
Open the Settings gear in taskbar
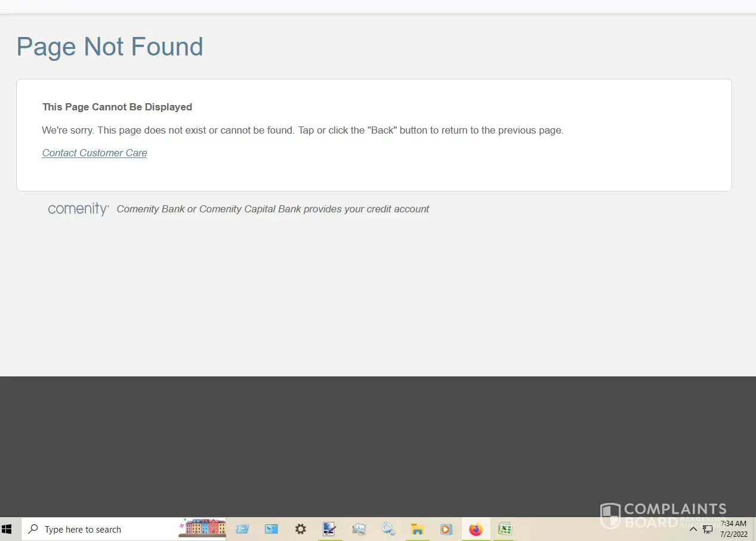pyautogui.click(x=301, y=529)
